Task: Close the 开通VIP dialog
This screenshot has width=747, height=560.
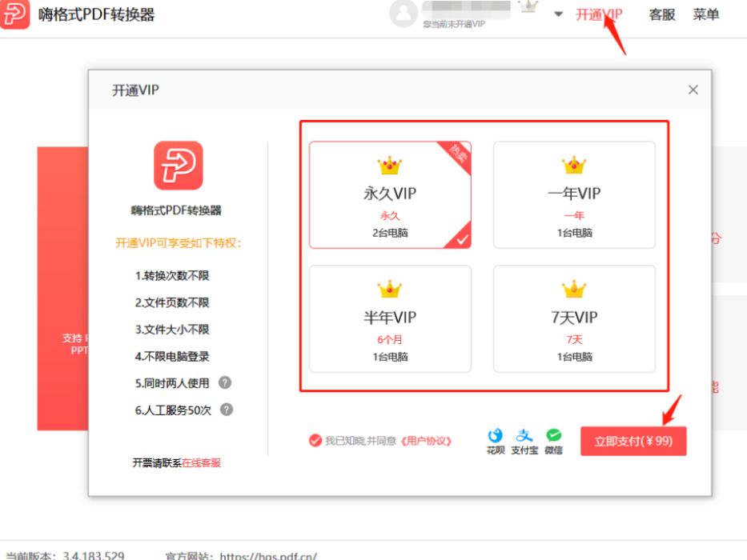Action: tap(693, 90)
